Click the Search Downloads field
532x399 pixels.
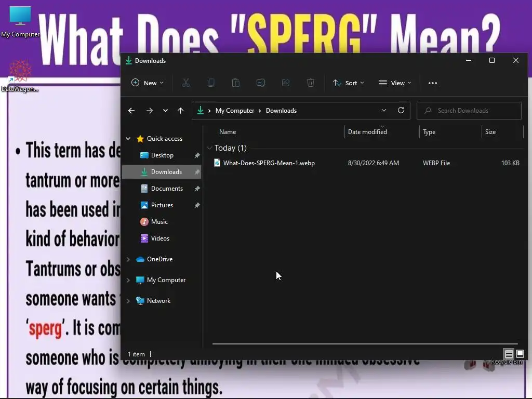[x=469, y=111]
